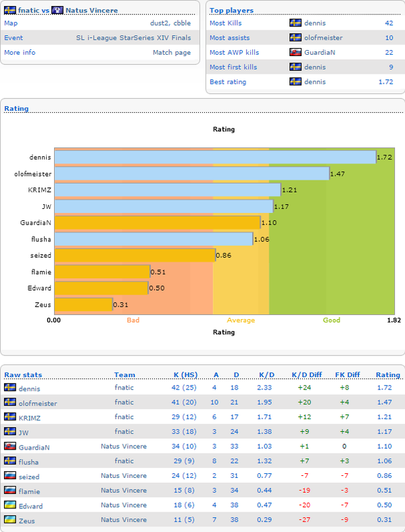Open KRIMZ player link in raw stats

tap(30, 418)
